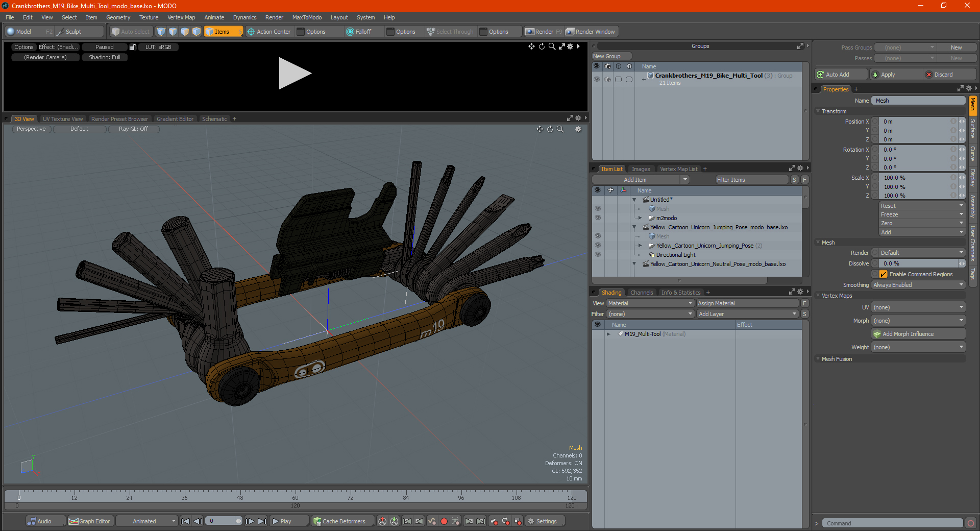This screenshot has width=980, height=531.
Task: Click the lock icon beside Paused
Action: [x=133, y=47]
